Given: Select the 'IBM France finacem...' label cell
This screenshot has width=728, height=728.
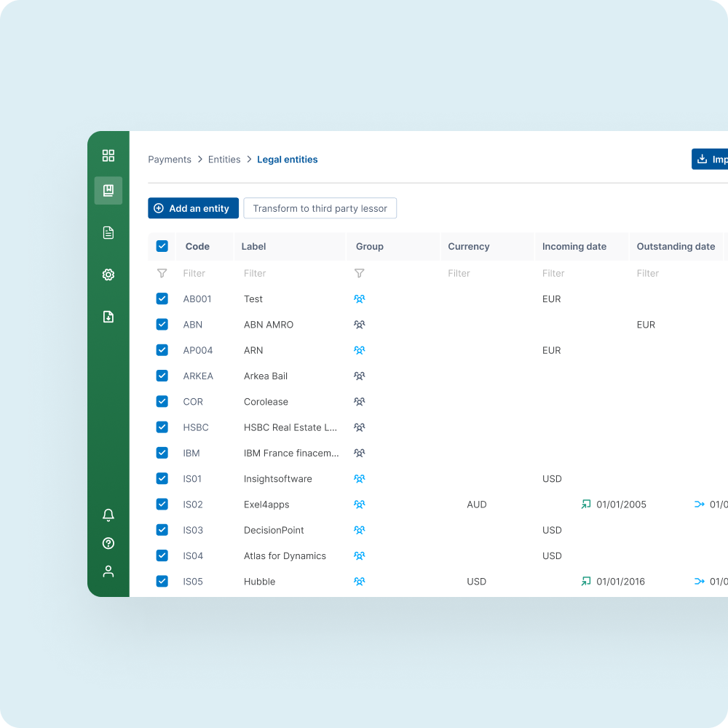Looking at the screenshot, I should point(291,453).
